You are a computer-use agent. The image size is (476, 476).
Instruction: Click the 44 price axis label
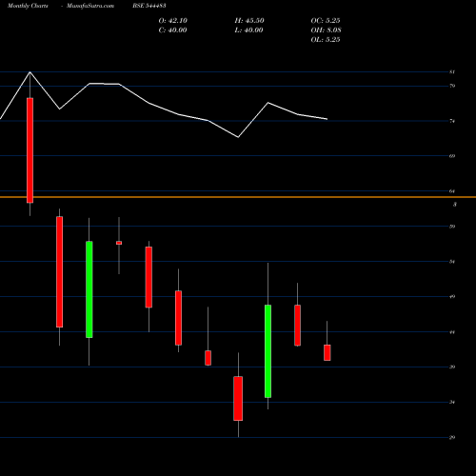pyautogui.click(x=452, y=332)
